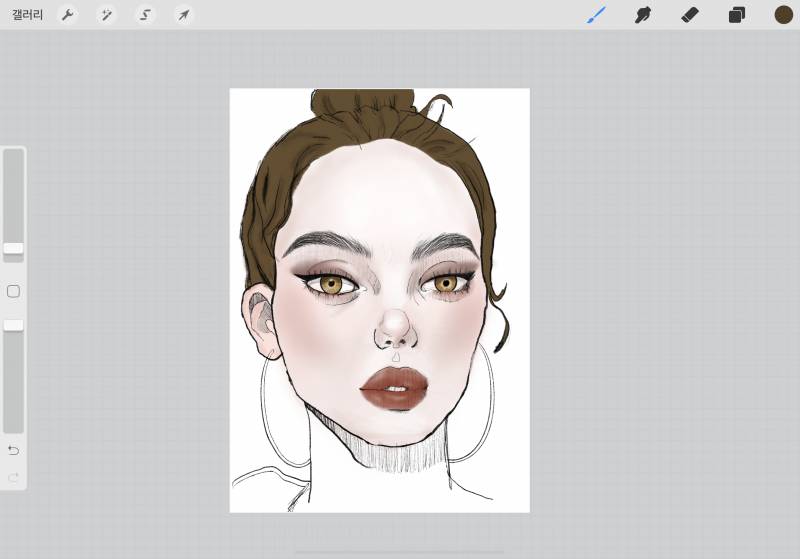
Task: Activate the Selection tool (S icon)
Action: pyautogui.click(x=145, y=15)
